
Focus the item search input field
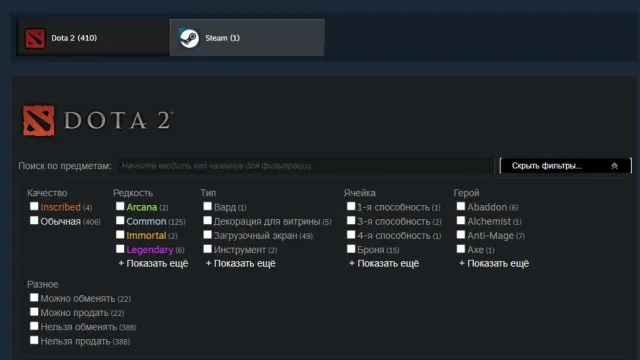[306, 166]
